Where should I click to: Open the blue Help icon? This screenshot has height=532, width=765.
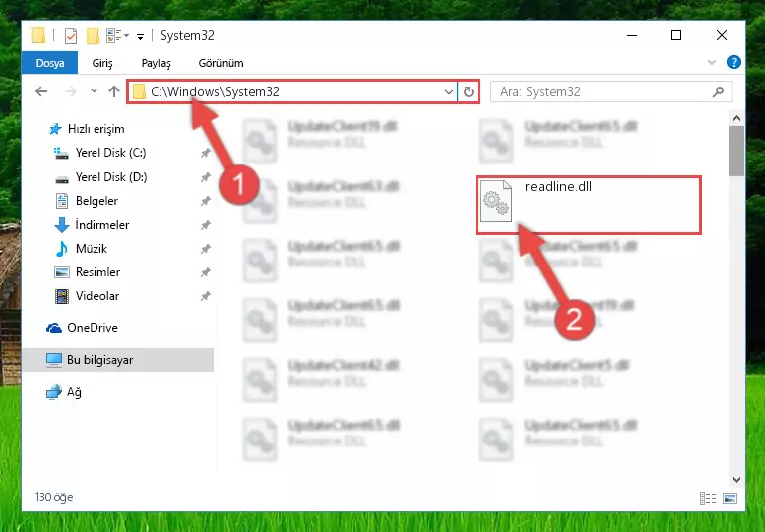[733, 62]
